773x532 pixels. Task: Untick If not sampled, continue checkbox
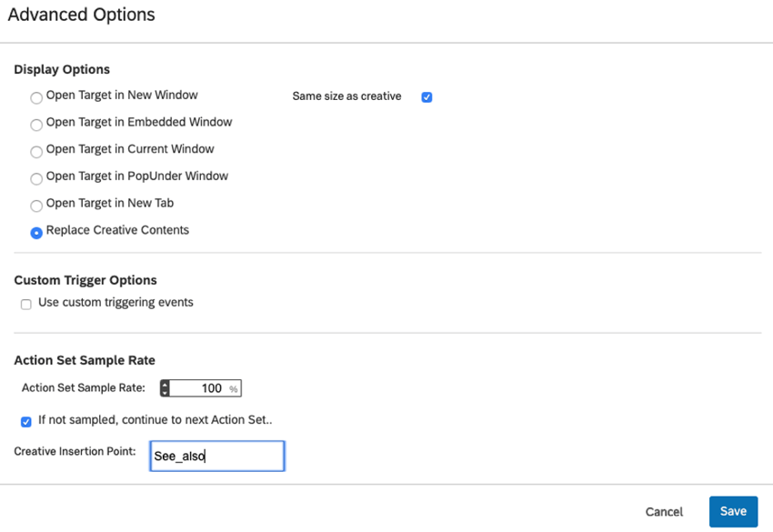pyautogui.click(x=26, y=422)
